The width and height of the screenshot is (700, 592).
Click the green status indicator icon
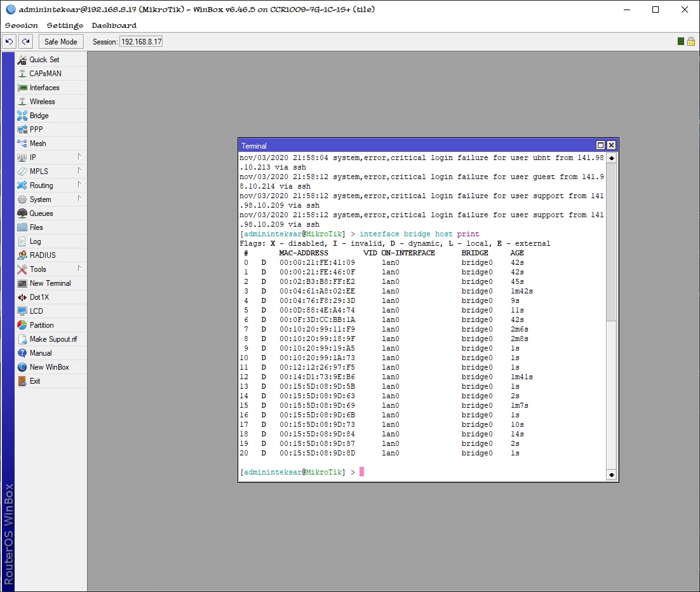point(681,41)
